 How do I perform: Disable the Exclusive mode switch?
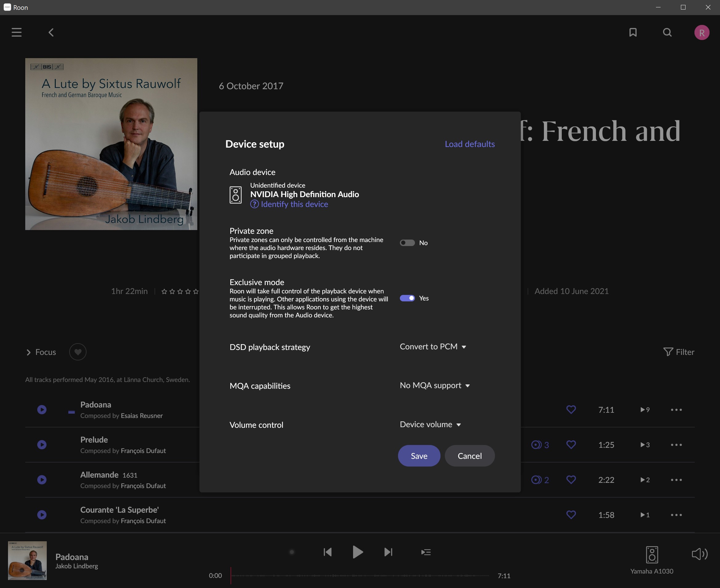click(x=407, y=298)
